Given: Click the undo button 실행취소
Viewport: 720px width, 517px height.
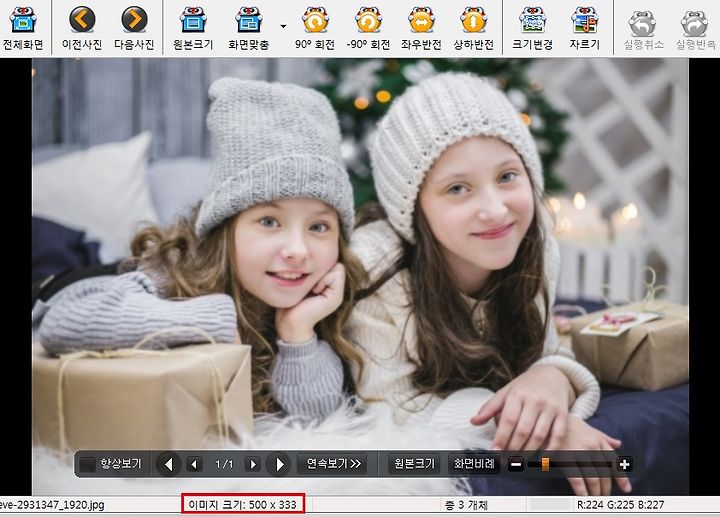Looking at the screenshot, I should 643,28.
